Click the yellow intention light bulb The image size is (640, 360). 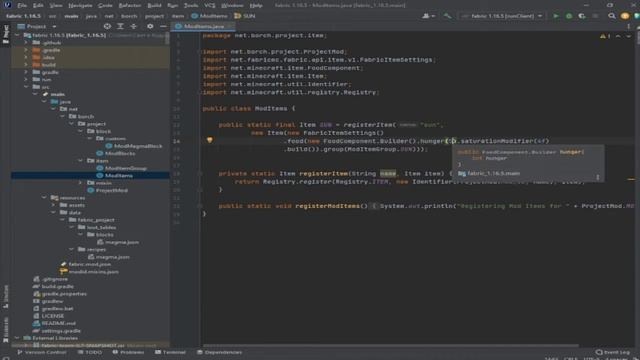point(209,140)
